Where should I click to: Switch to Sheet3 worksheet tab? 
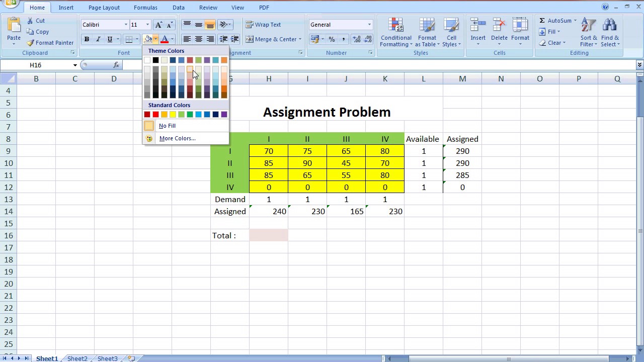coord(108,358)
